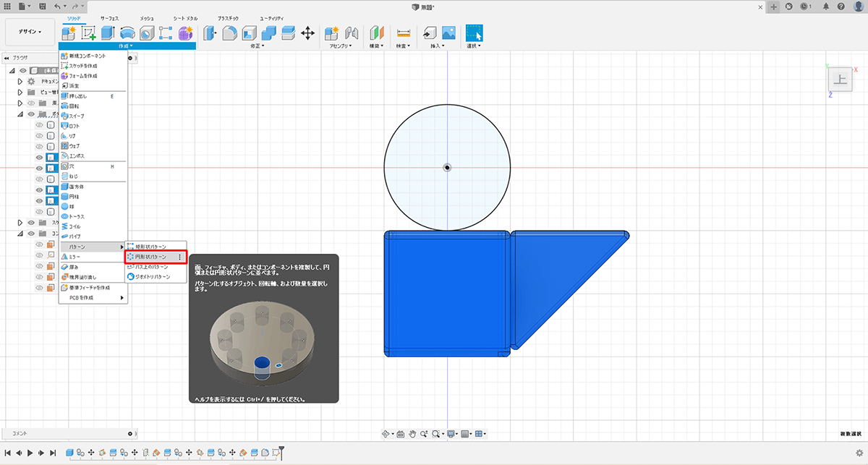Click the 上 face of the view cube
Viewport: 868px width, 465px height.
coord(840,80)
